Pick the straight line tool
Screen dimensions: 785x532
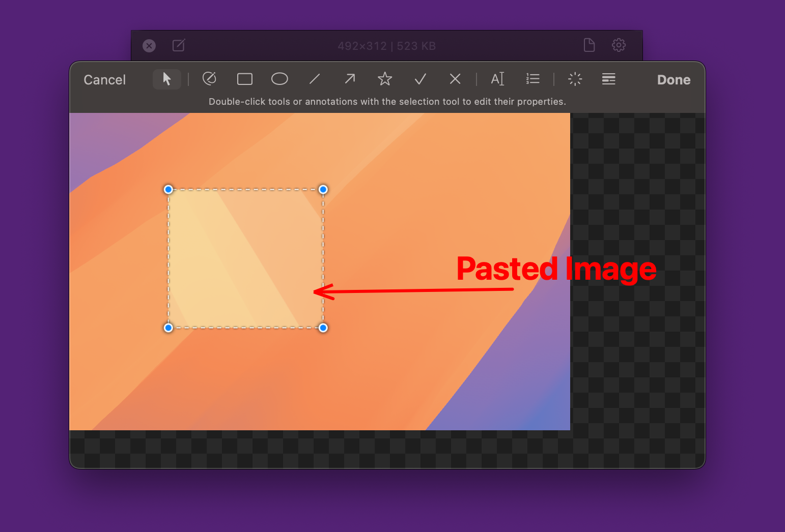point(315,79)
